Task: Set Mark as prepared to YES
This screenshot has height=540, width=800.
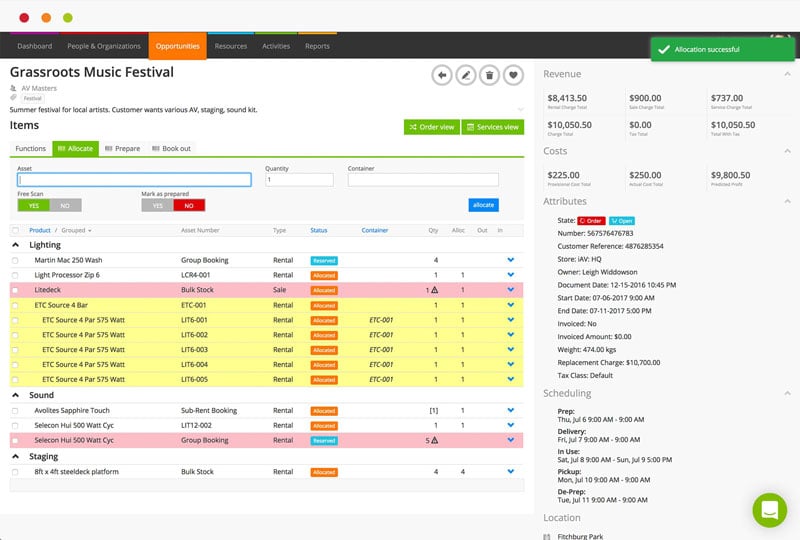Action: pyautogui.click(x=157, y=205)
